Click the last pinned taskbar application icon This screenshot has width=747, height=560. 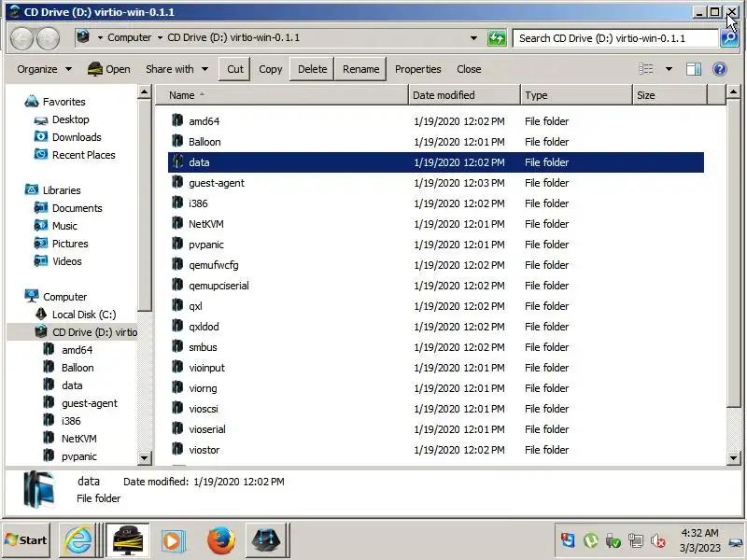[x=266, y=540]
